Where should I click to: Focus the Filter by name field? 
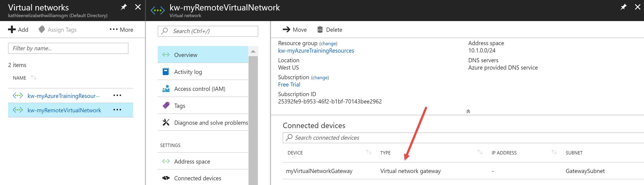(68, 48)
